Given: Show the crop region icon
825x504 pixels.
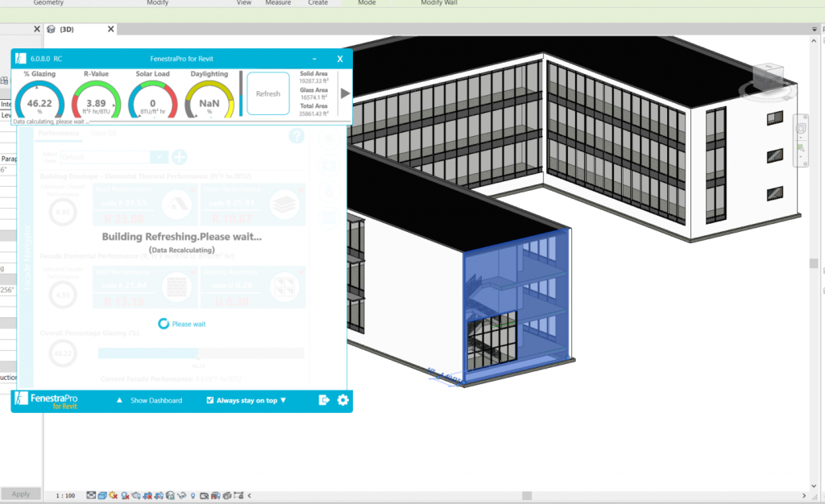Looking at the screenshot, I should click(x=159, y=495).
